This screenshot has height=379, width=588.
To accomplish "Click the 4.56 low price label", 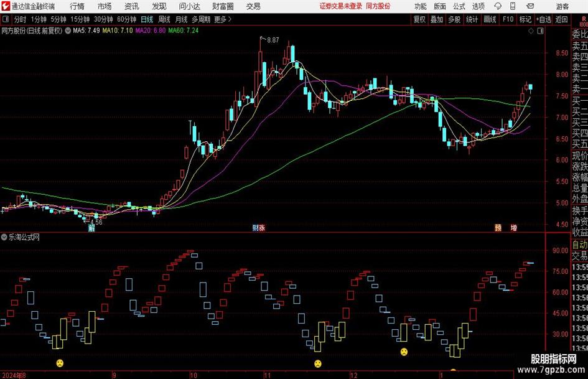I will (x=96, y=222).
